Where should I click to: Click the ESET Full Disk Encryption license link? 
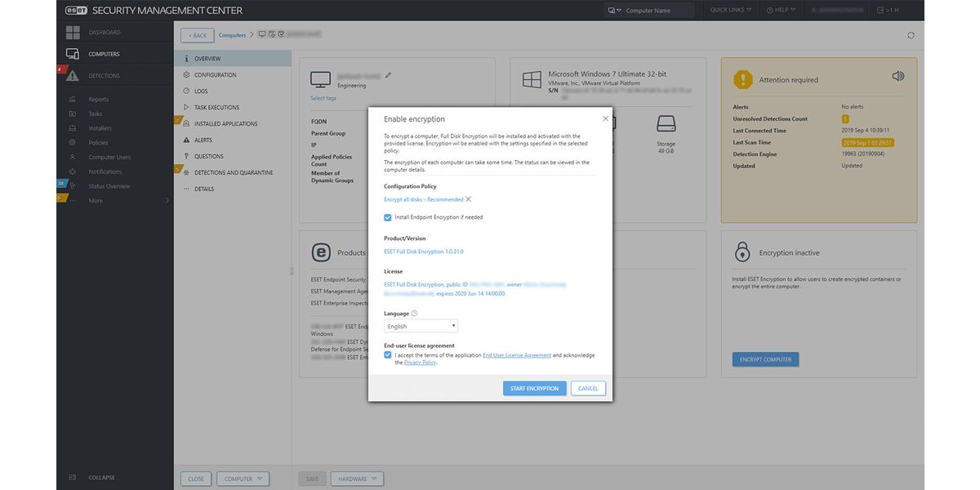tap(475, 289)
